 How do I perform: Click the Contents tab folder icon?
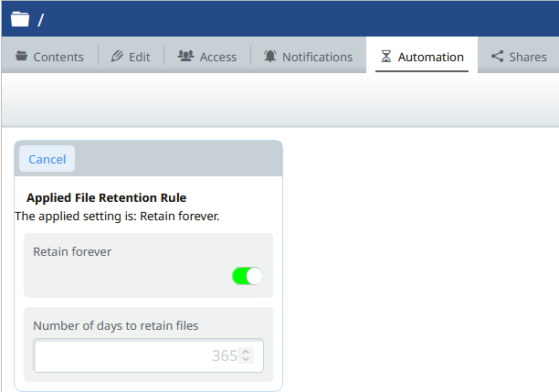coord(21,57)
